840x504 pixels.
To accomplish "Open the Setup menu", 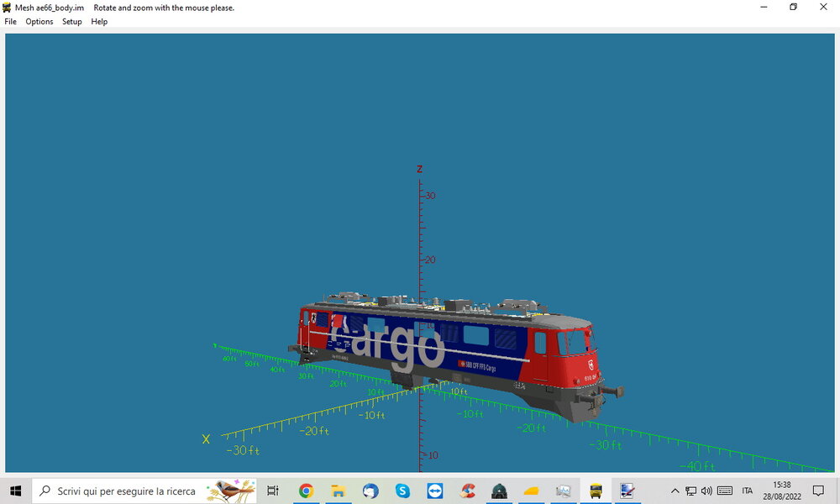I will pyautogui.click(x=71, y=22).
